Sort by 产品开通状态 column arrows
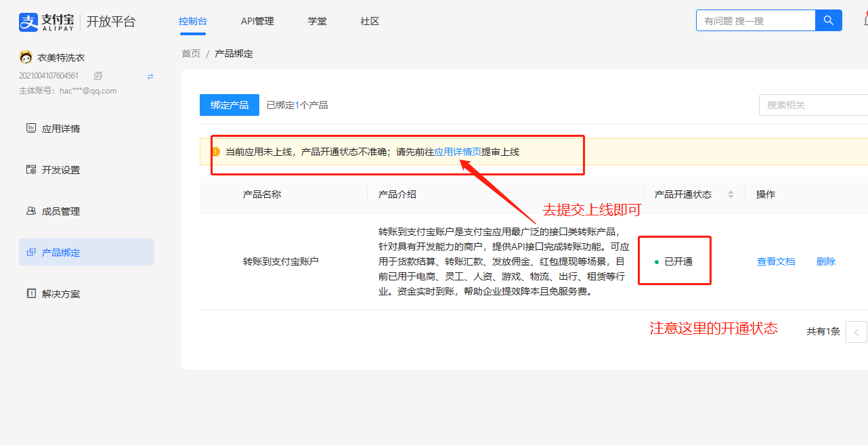The image size is (868, 445). [731, 194]
